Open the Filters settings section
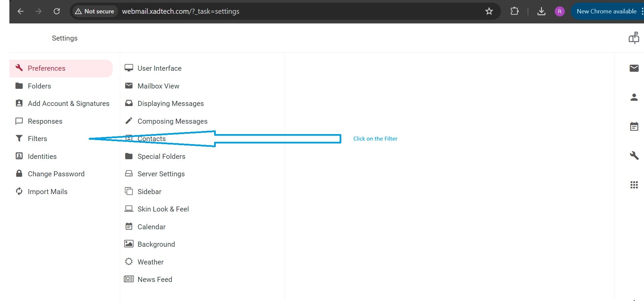The width and height of the screenshot is (644, 301). 37,139
